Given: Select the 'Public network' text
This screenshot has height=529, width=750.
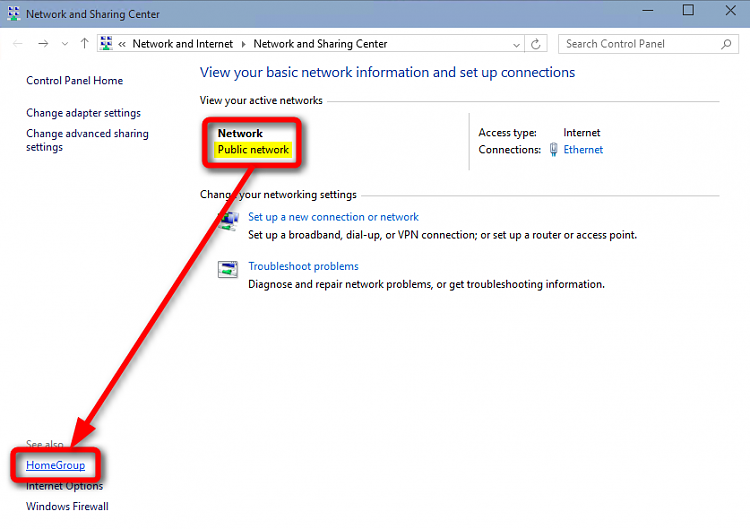Looking at the screenshot, I should tap(253, 150).
